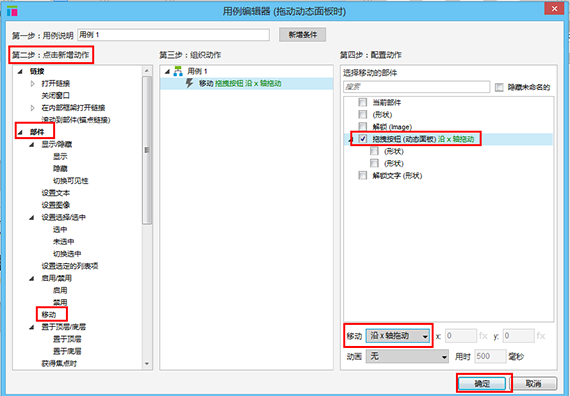
Task: Select the 切换可见性 action
Action: click(x=71, y=181)
